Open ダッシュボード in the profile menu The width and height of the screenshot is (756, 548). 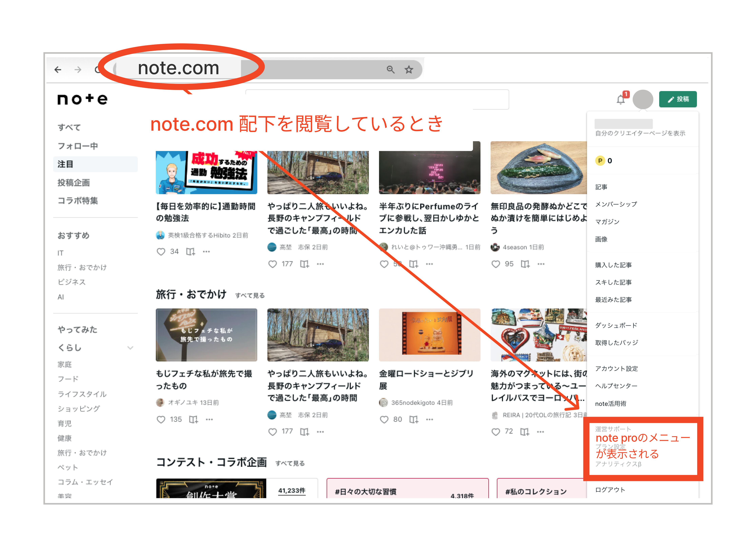(616, 325)
